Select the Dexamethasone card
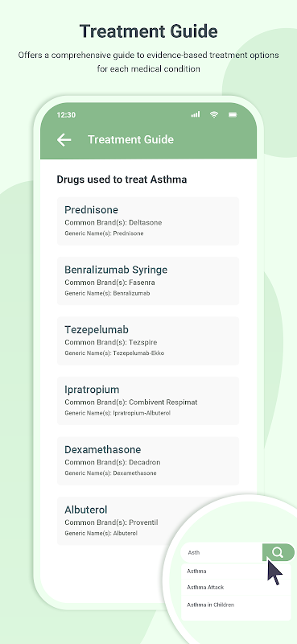Image resolution: width=297 pixels, height=644 pixels. [148, 460]
